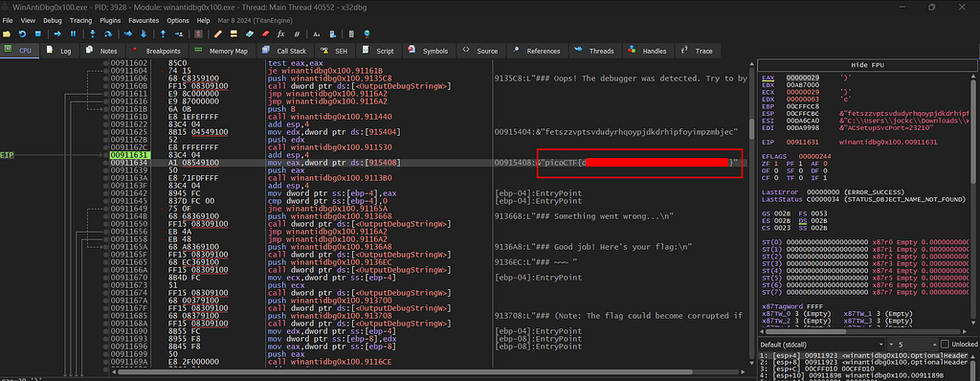Click the highlighted EIP address 00911631

pyautogui.click(x=129, y=155)
